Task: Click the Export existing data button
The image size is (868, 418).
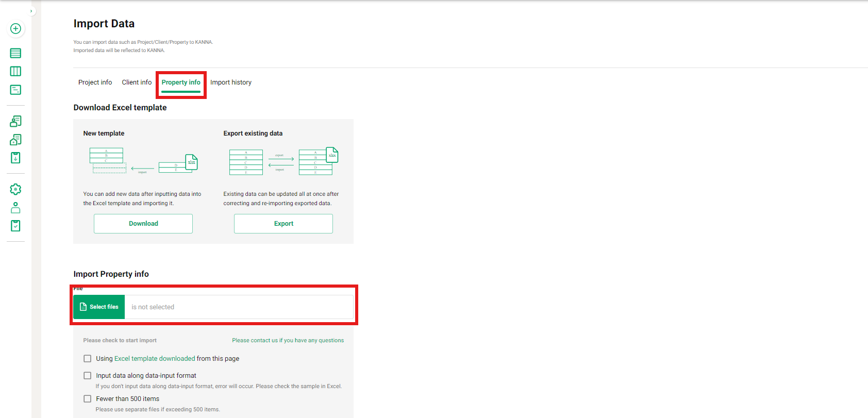Action: click(283, 224)
